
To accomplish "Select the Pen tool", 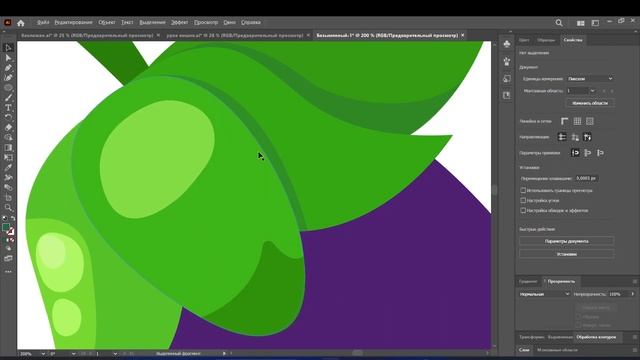I will click(8, 68).
